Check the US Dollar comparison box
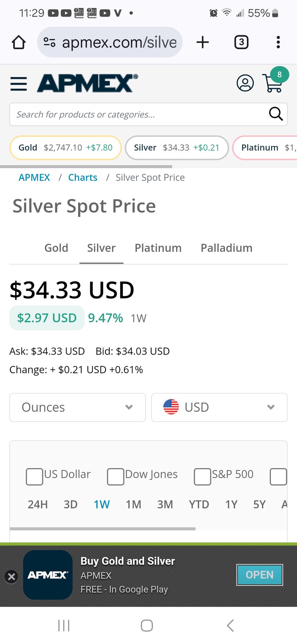Image resolution: width=297 pixels, height=644 pixels. point(35,477)
